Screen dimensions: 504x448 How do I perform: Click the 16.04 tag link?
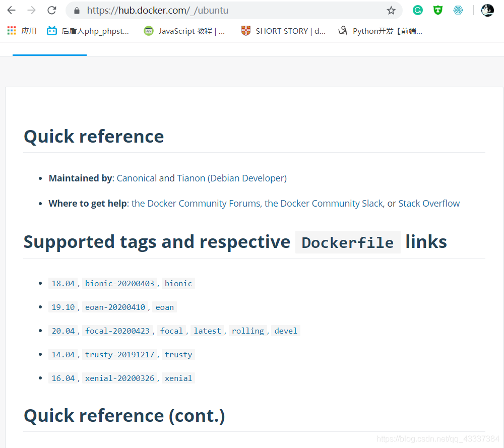(63, 378)
